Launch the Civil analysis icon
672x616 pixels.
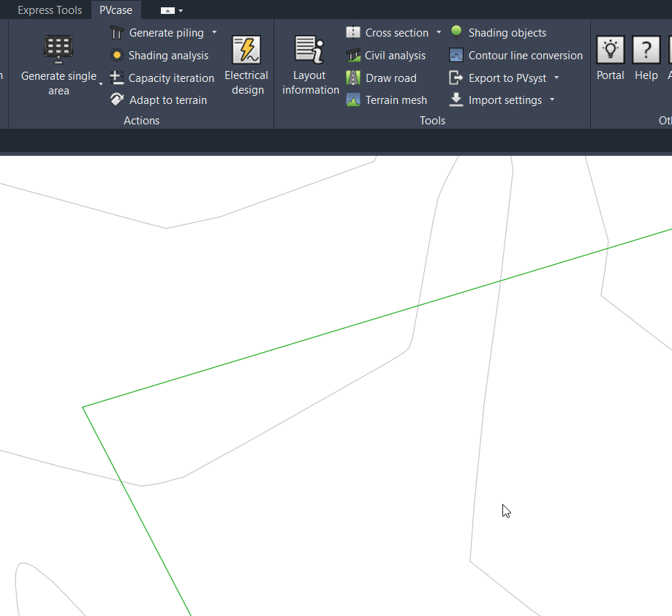[352, 56]
